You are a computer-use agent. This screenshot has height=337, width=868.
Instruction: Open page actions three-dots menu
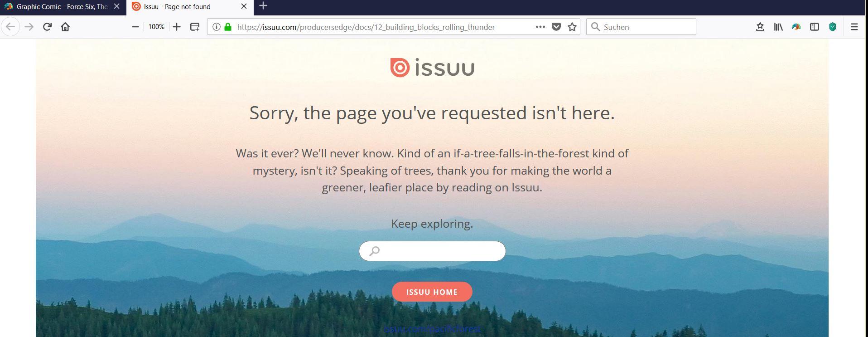point(540,27)
